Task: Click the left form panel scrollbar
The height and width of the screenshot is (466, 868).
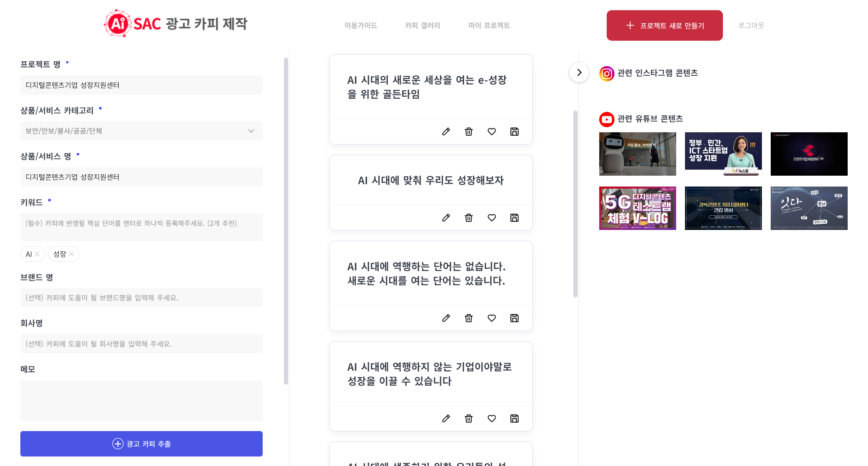Action: point(286,221)
